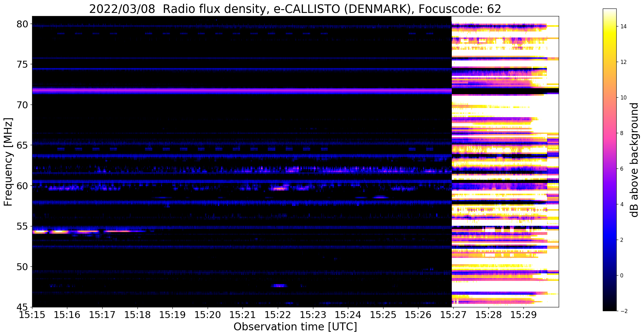Click the colorbar tick label 2

coord(621,240)
